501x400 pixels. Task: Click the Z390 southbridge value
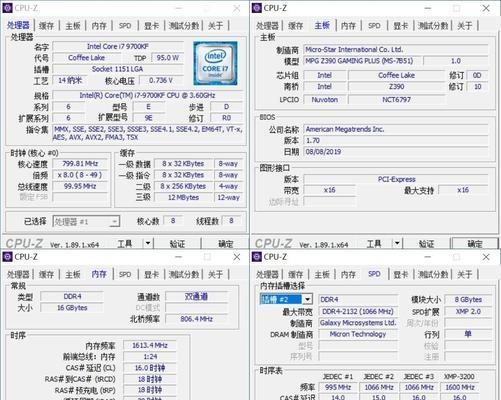click(397, 87)
